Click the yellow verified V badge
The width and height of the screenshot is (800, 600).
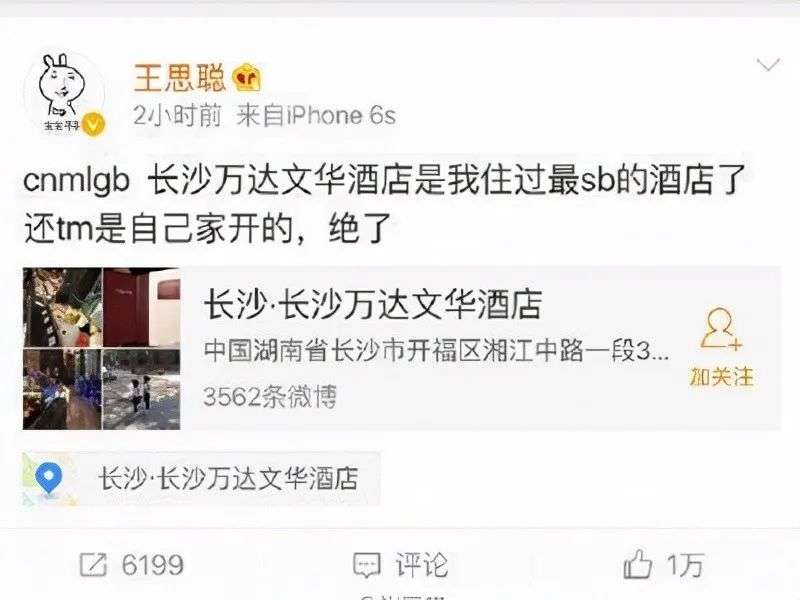pyautogui.click(x=93, y=124)
